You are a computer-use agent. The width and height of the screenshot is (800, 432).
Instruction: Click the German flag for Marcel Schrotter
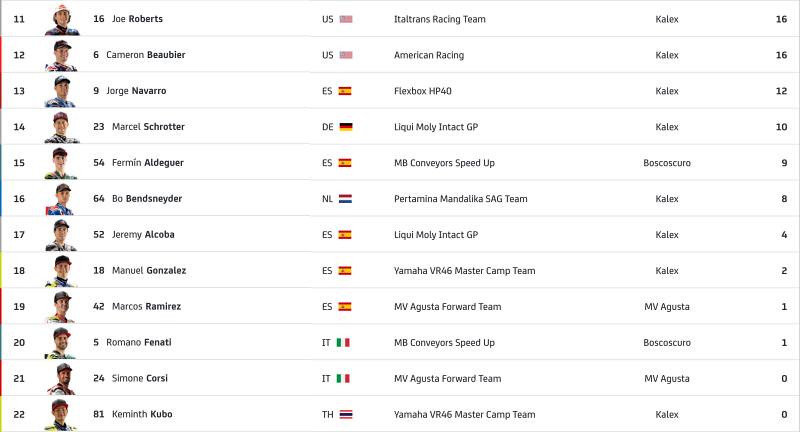pos(346,127)
